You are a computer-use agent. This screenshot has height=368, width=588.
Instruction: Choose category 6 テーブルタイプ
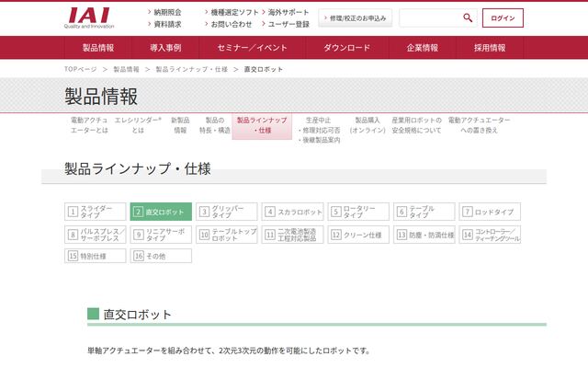[x=424, y=212]
